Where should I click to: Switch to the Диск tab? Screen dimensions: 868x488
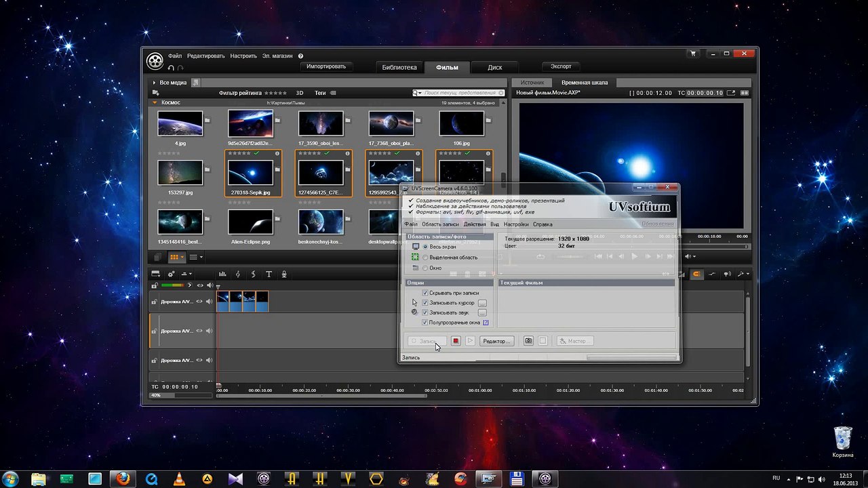(495, 67)
